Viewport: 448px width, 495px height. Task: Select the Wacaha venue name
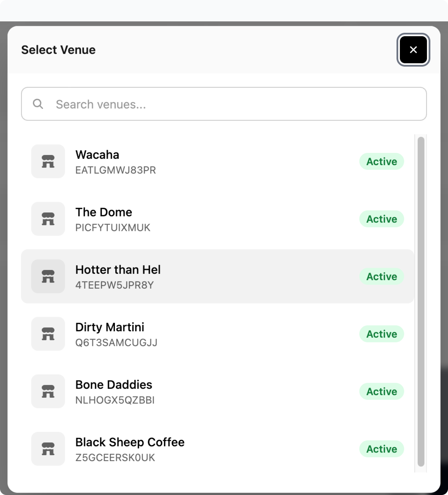tap(97, 155)
